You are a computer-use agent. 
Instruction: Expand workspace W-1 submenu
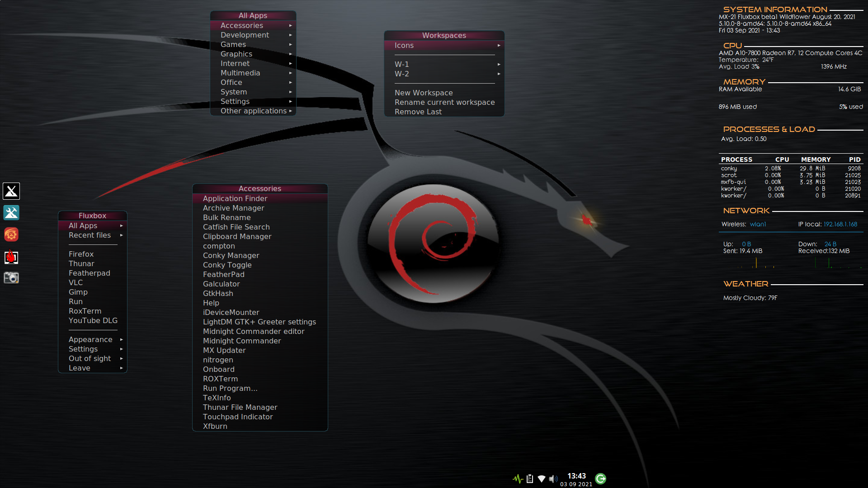point(444,64)
